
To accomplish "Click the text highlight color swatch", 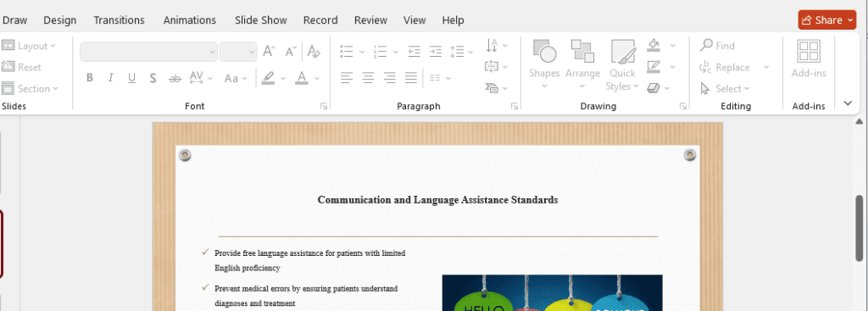I will 268,78.
